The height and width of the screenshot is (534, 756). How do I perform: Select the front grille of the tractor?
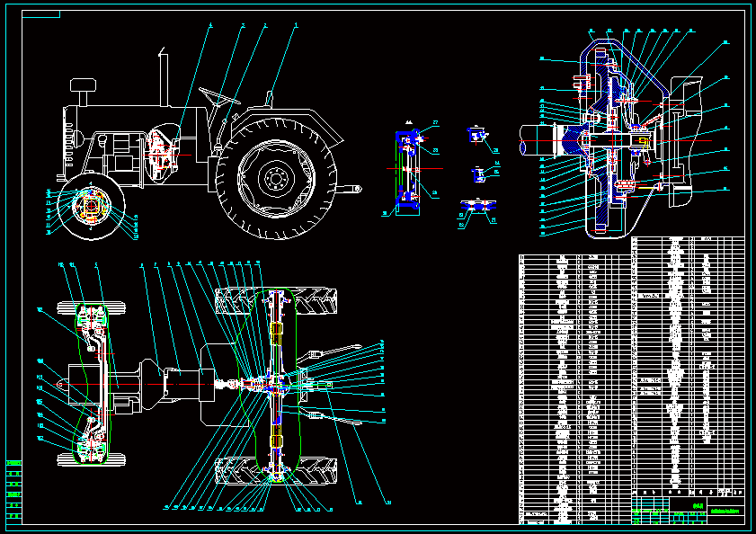[x=68, y=144]
